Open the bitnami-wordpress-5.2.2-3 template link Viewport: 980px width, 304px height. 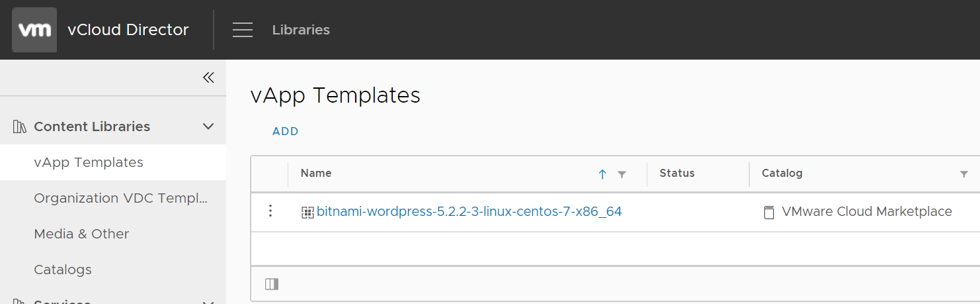(x=469, y=212)
